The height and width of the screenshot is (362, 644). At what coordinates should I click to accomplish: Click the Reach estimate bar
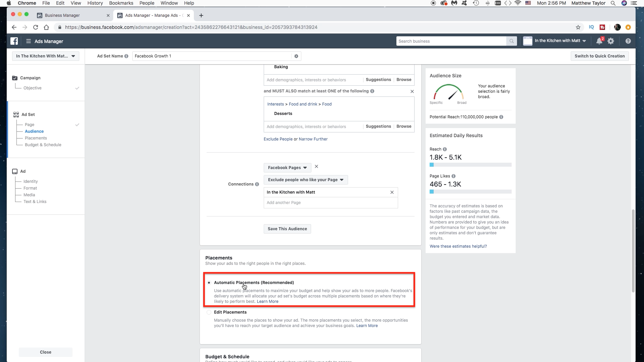coord(470,165)
